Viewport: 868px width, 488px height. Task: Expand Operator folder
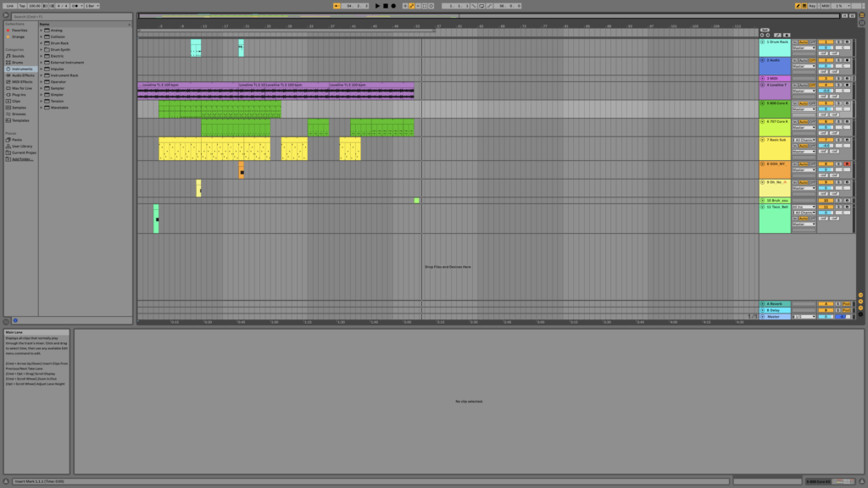pos(41,82)
